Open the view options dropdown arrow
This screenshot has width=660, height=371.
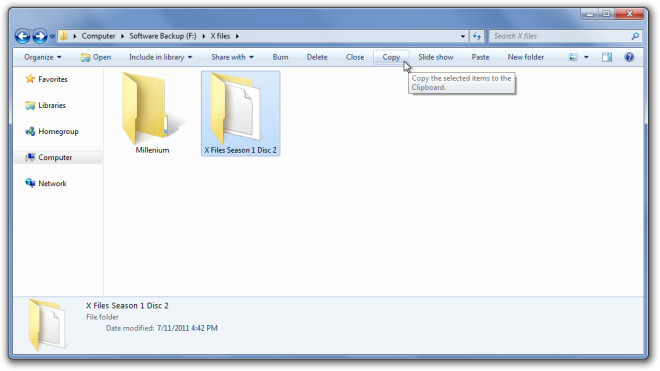point(586,57)
